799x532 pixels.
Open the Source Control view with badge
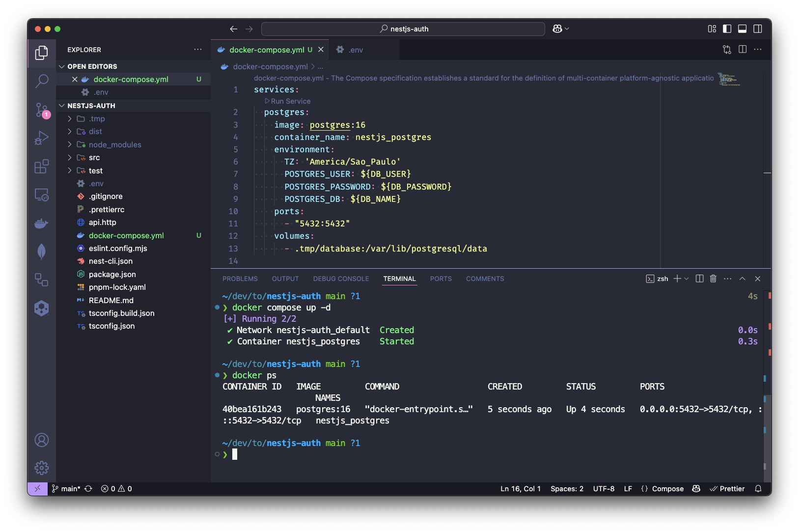pos(42,110)
